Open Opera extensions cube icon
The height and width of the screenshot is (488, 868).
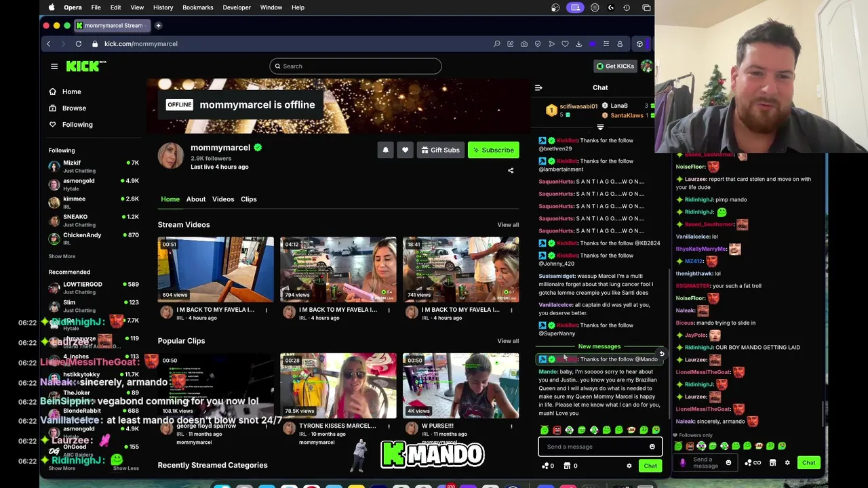(639, 44)
